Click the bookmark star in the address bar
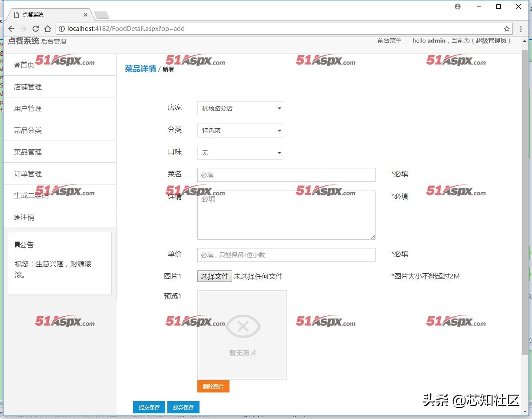 point(506,28)
